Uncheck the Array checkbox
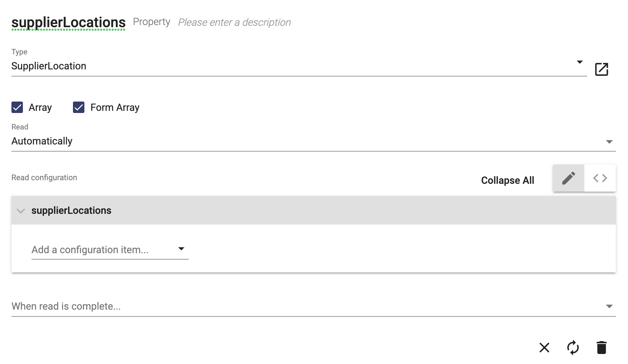The height and width of the screenshot is (364, 628). [17, 107]
